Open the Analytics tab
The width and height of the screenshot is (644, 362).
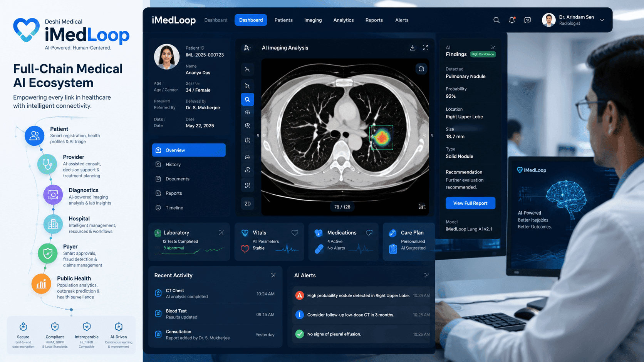tap(344, 20)
